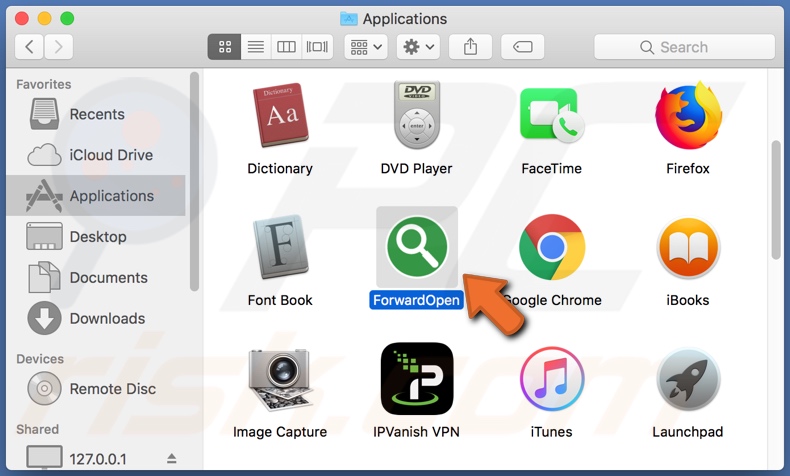Select Applications in the sidebar
Screen dimensions: 790x476
pos(96,195)
